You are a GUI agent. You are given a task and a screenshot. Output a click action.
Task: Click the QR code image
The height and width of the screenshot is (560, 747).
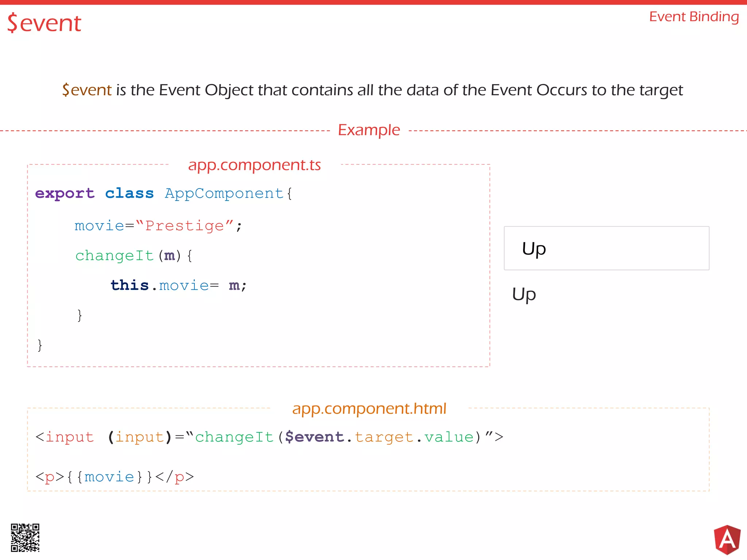tap(25, 538)
